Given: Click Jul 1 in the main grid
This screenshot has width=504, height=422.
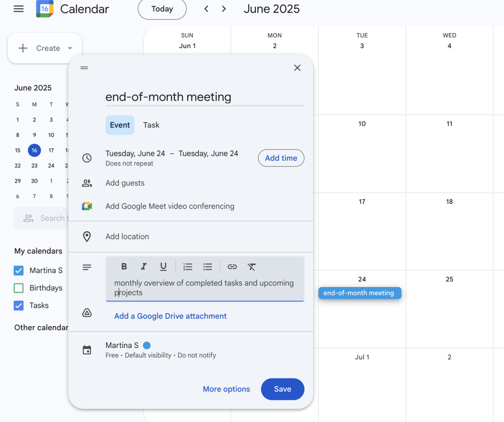Looking at the screenshot, I should (x=362, y=357).
